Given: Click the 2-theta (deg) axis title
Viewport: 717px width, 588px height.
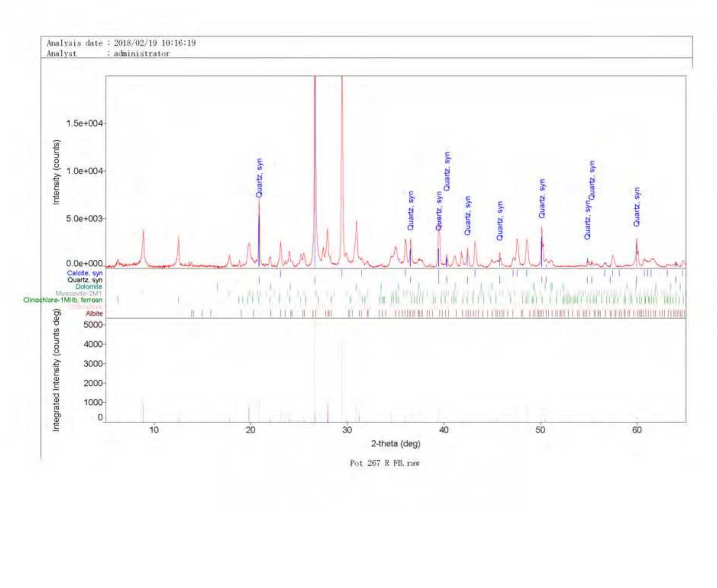Looking at the screenshot, I should pyautogui.click(x=395, y=443).
